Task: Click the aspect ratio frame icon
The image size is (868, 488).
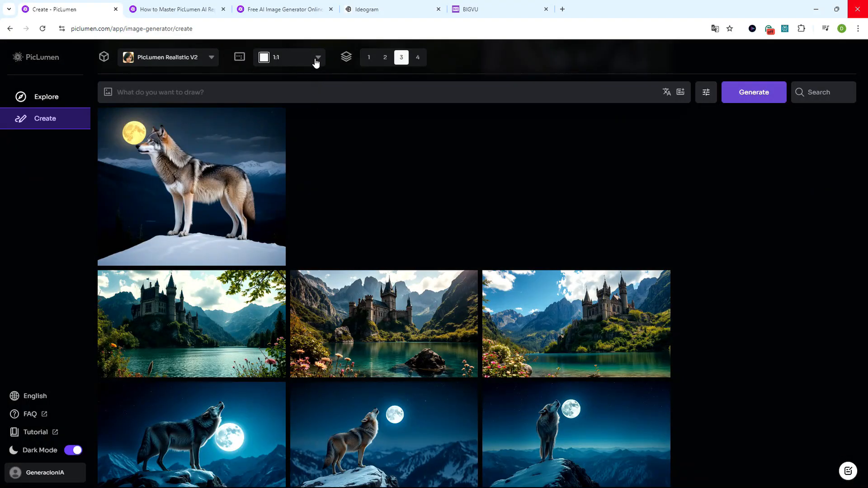Action: 239,57
